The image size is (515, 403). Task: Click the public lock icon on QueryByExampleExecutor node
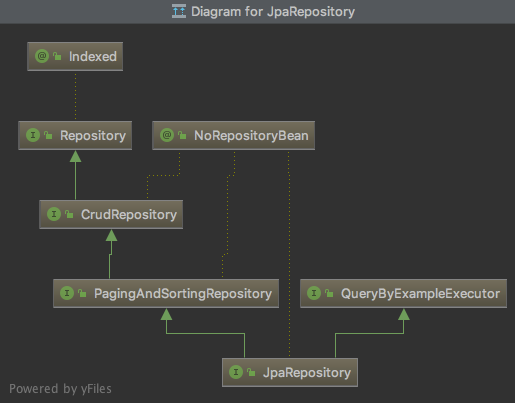click(x=329, y=293)
